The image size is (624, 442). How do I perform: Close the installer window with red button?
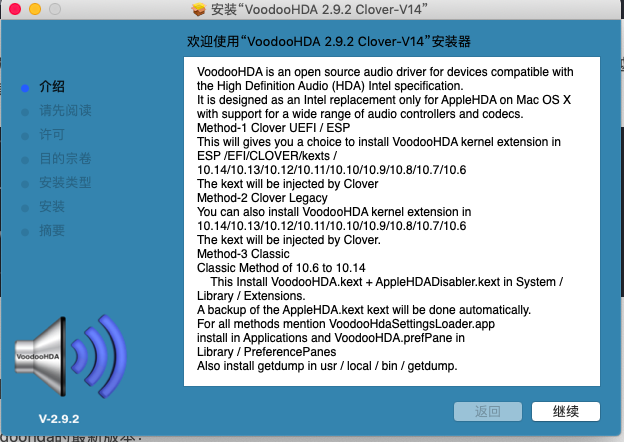15,9
